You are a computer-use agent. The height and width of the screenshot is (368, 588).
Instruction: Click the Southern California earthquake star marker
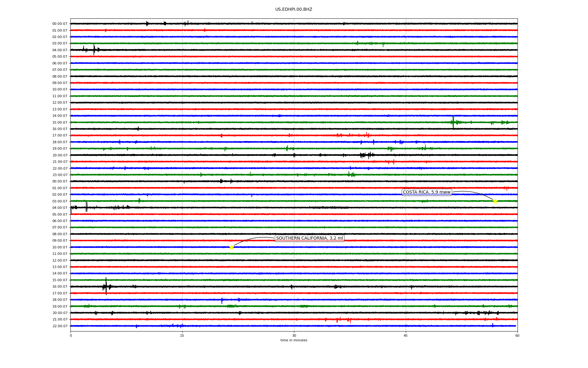232,247
